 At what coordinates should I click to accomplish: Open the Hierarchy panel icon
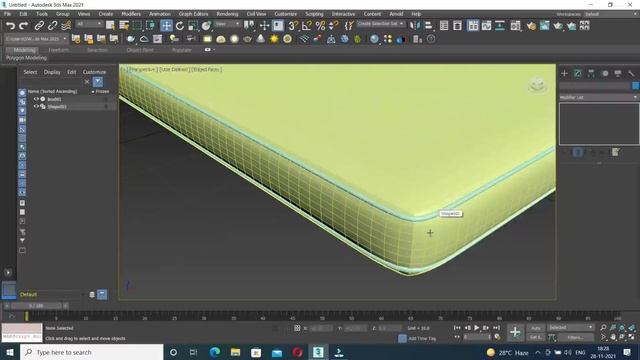[591, 73]
